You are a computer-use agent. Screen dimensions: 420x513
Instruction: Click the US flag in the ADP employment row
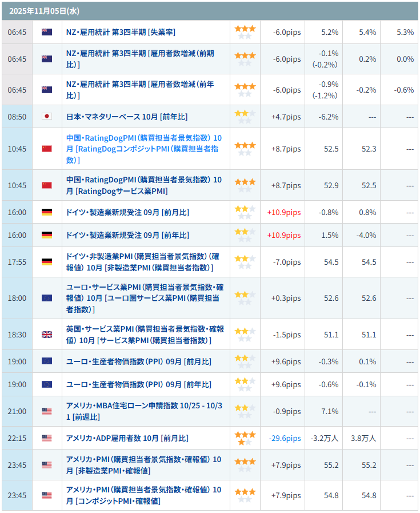[47, 438]
